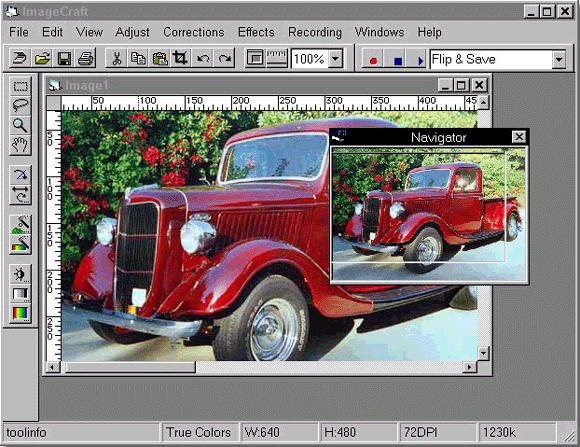Toggle the Navigator window toolbar icon
580x447 pixels.
point(255,58)
